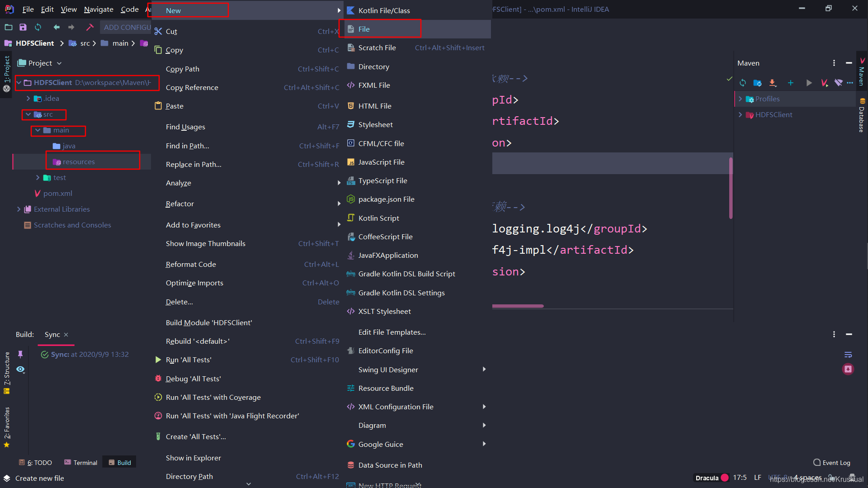Click the editor vertical scrollbar
This screenshot has width=868, height=488.
[x=731, y=187]
